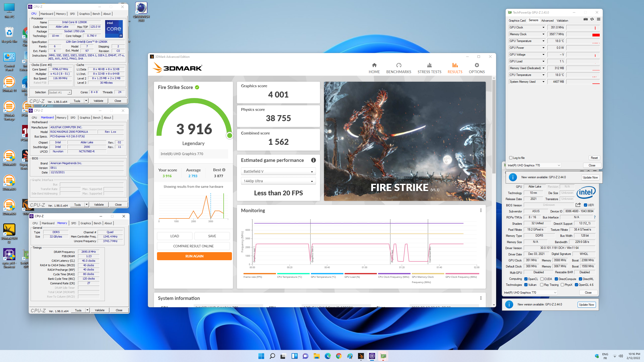Open GPU selector dropdown in GPU-Z Sensors window
644x362 pixels.
pos(534,165)
